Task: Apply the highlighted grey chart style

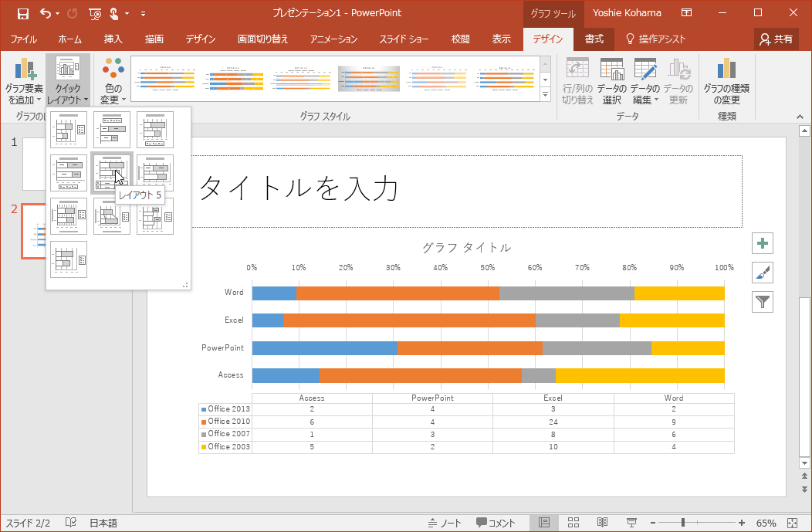Action: pos(369,79)
